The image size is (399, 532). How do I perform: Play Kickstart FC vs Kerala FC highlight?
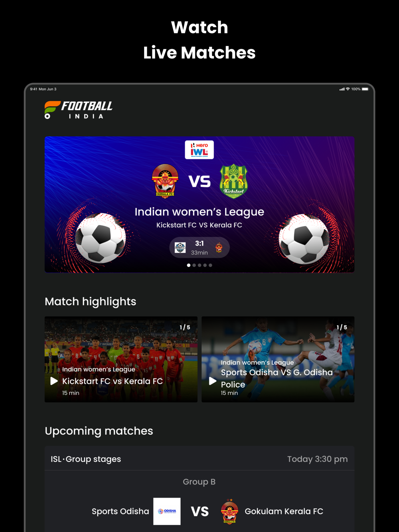pyautogui.click(x=54, y=381)
